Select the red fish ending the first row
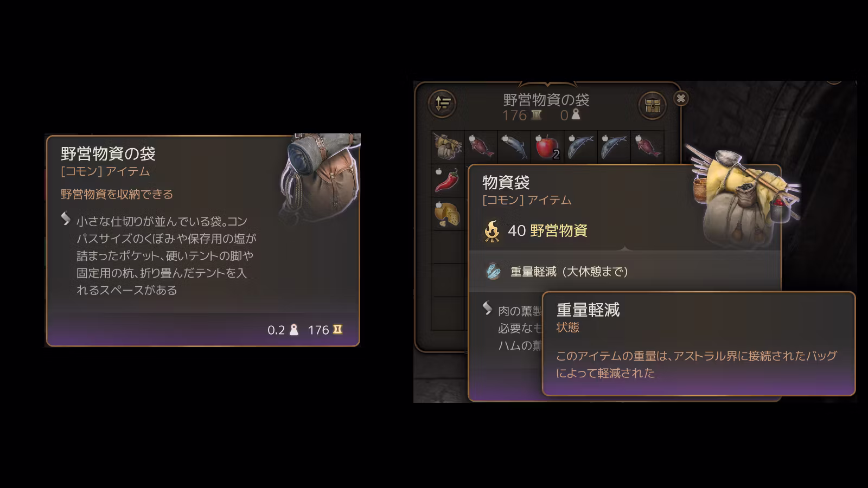The height and width of the screenshot is (488, 868). point(647,147)
